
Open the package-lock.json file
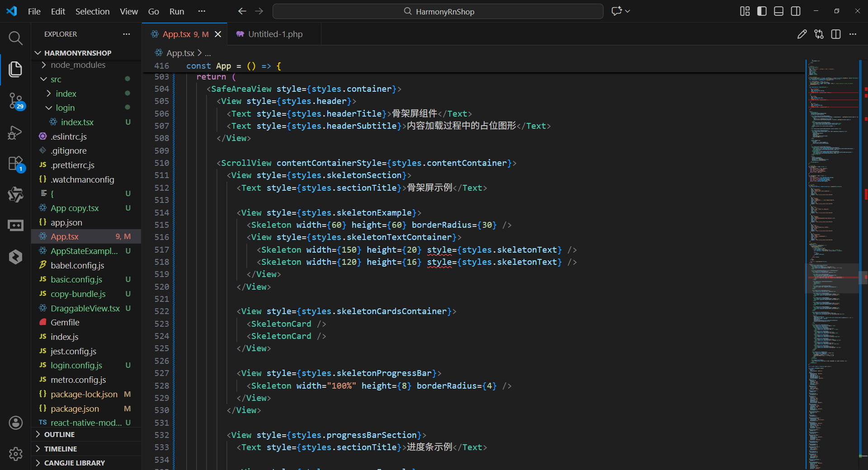(86, 395)
